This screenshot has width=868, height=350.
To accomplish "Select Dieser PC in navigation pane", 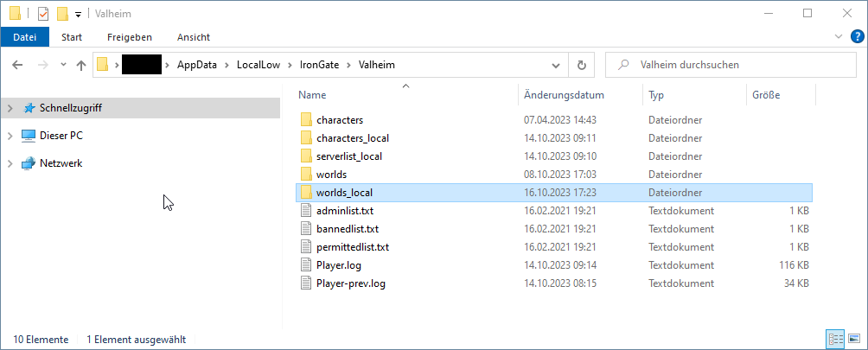I will click(x=61, y=136).
